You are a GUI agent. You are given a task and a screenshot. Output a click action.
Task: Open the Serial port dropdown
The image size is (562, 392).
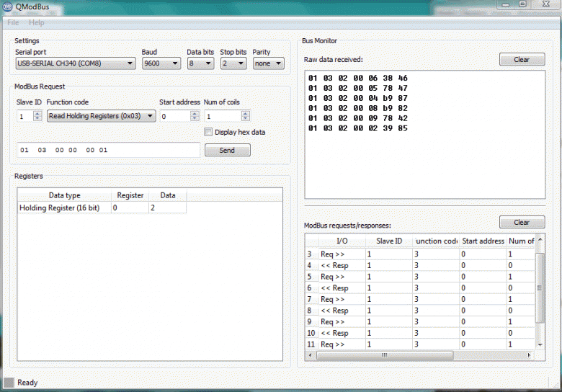coord(76,63)
